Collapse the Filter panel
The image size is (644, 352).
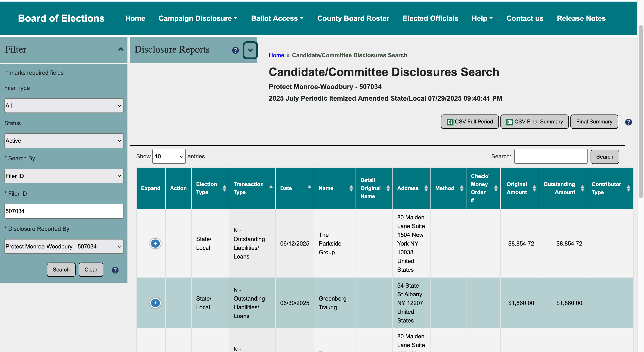(x=121, y=49)
